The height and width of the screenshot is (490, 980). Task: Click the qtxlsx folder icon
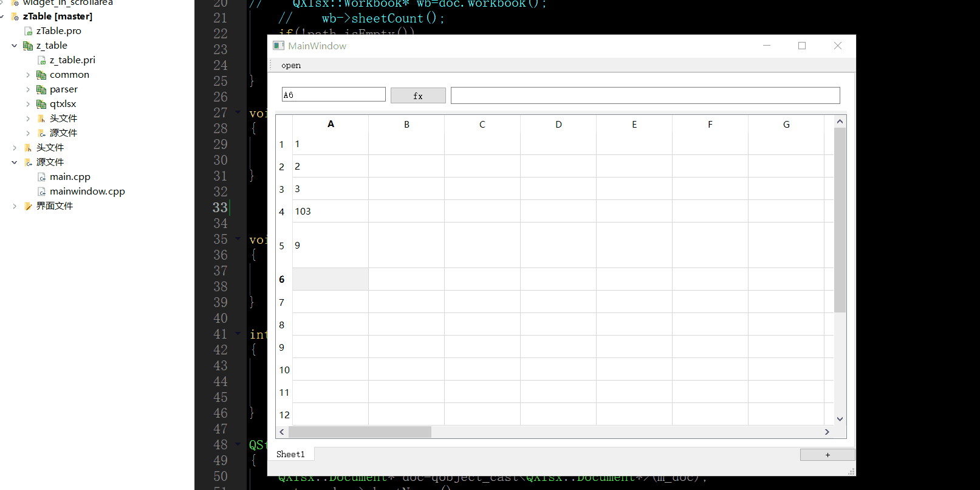41,104
